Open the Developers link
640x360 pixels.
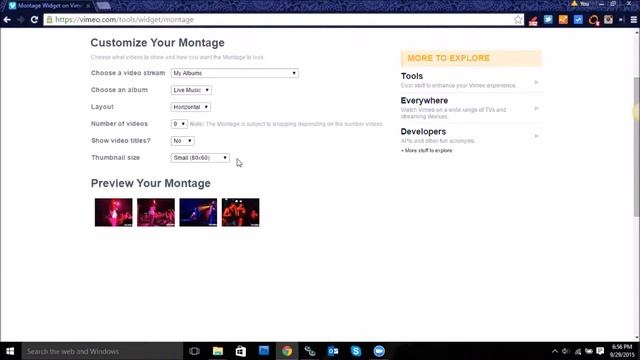(x=423, y=131)
